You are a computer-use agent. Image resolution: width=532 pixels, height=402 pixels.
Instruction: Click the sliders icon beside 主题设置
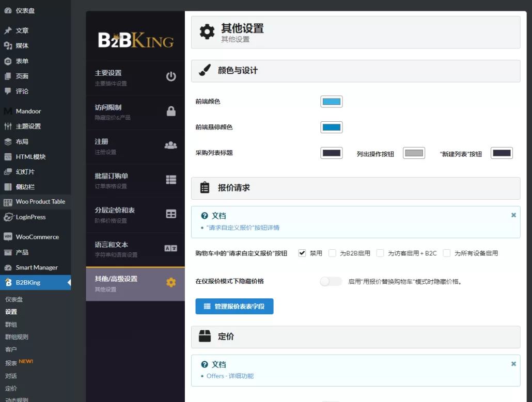coord(8,126)
